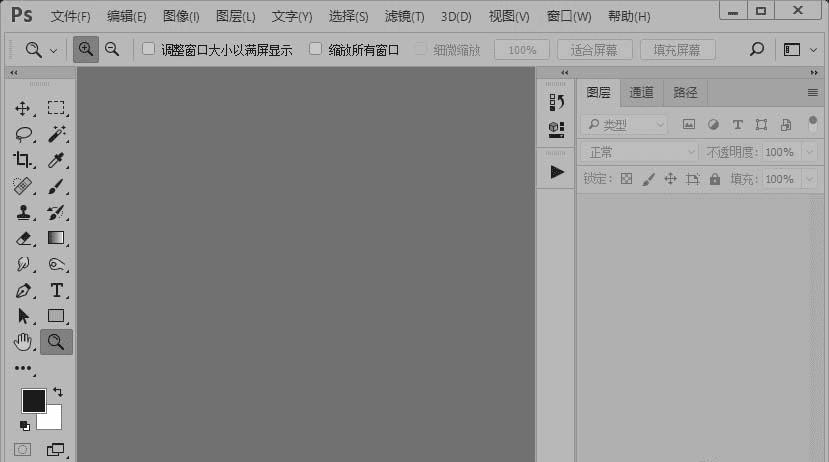This screenshot has width=829, height=462.
Task: Open the 图像(I) menu
Action: pos(181,16)
